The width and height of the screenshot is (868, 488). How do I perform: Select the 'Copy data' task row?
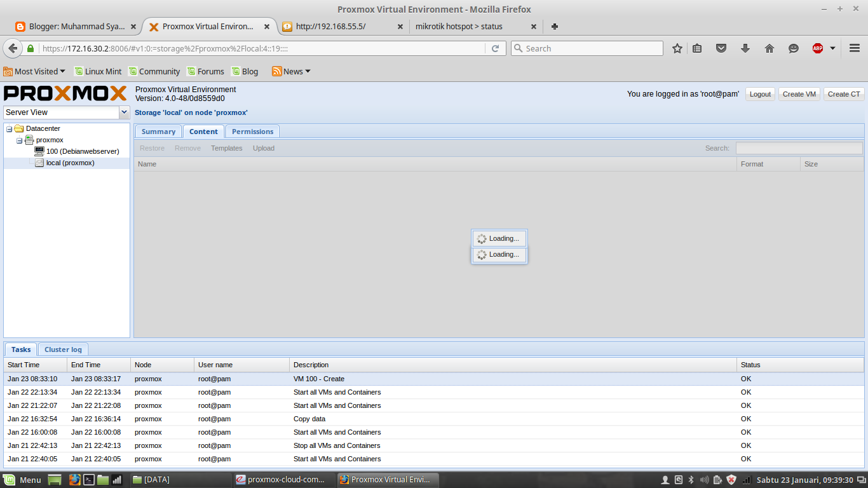coord(434,419)
